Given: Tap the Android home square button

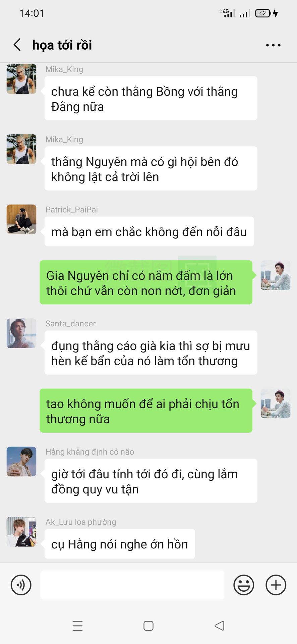Looking at the screenshot, I should tap(148, 626).
